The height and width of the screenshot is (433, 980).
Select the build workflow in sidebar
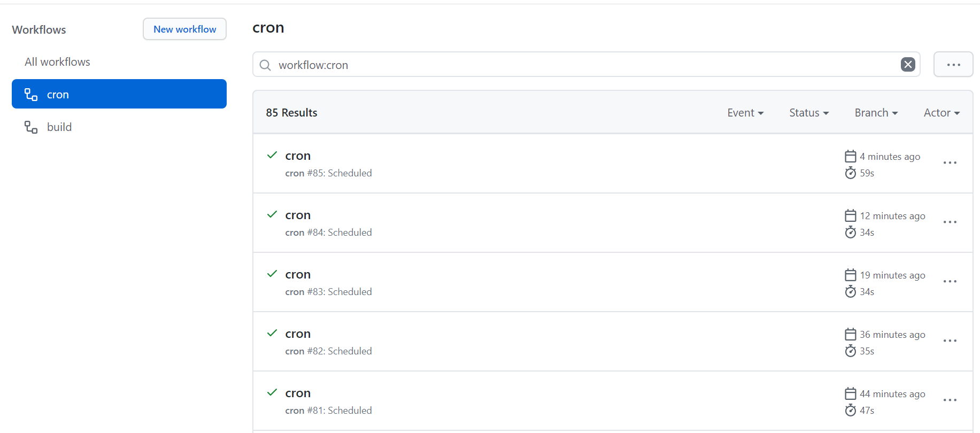[x=59, y=127]
